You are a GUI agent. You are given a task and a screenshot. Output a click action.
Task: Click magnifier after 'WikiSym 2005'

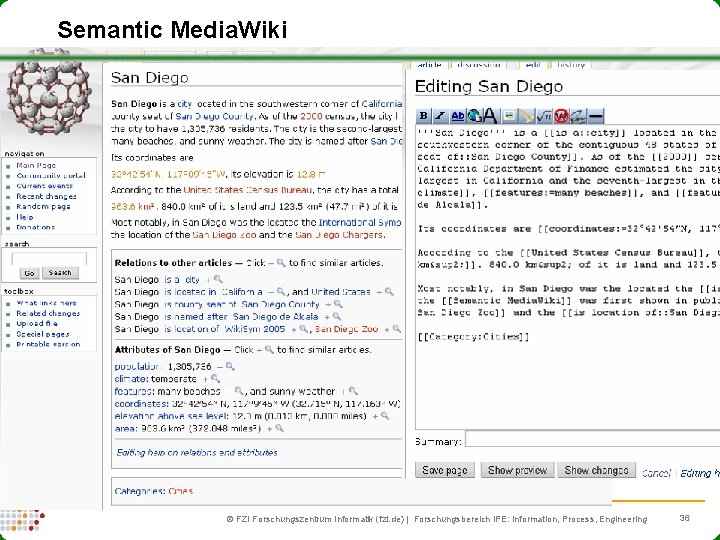304,329
